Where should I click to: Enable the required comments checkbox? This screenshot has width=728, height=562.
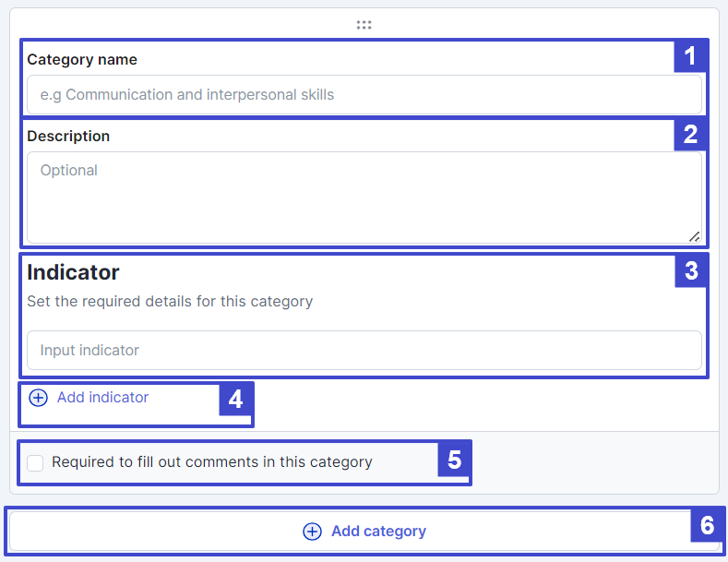tap(35, 462)
